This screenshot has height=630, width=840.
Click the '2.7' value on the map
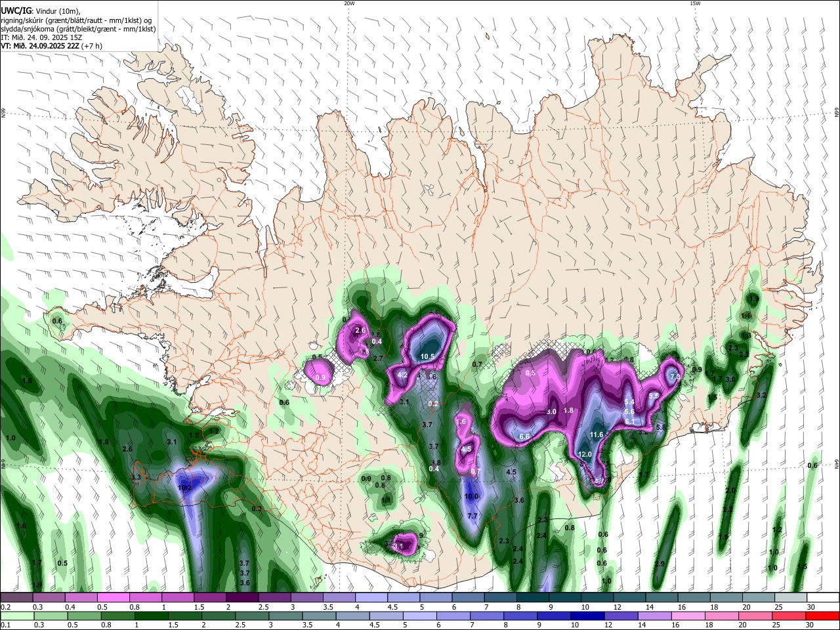[378, 359]
